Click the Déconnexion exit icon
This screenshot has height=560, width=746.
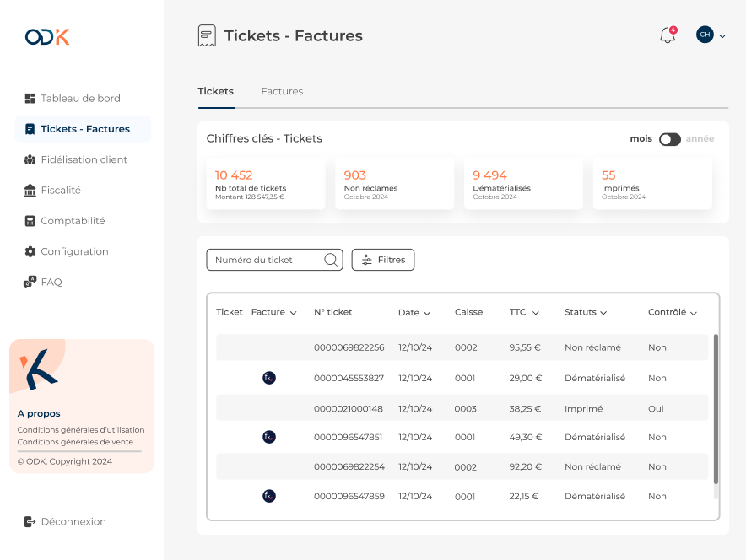pos(30,521)
